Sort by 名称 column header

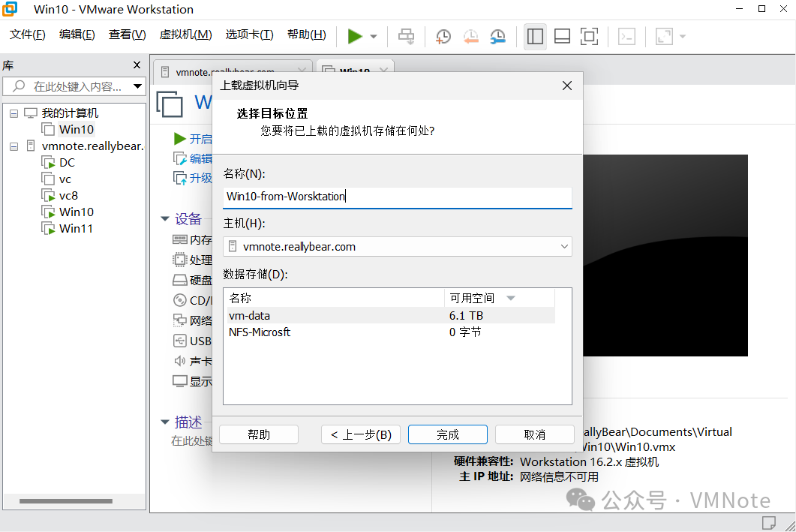pos(335,298)
